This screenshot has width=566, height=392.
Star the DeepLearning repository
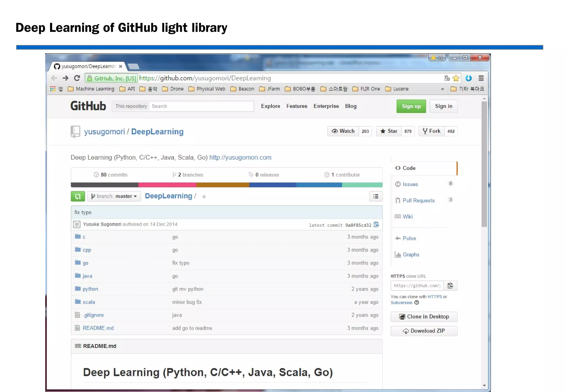(389, 131)
